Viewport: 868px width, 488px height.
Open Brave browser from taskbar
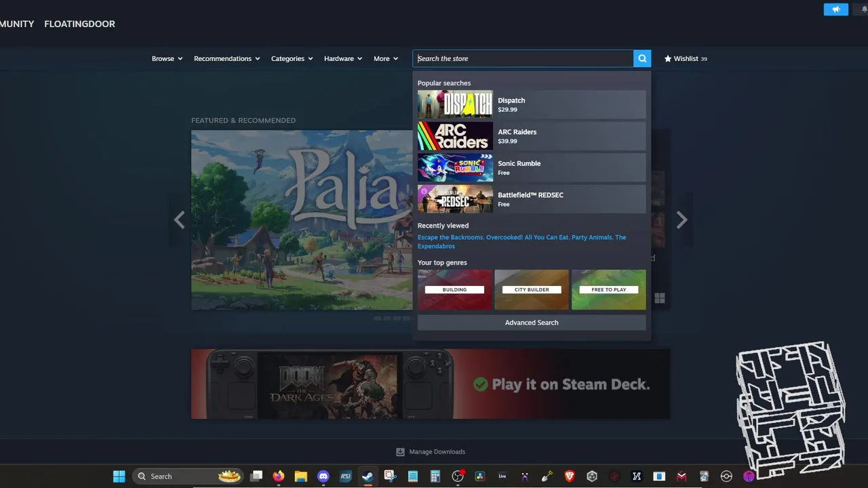click(x=570, y=476)
